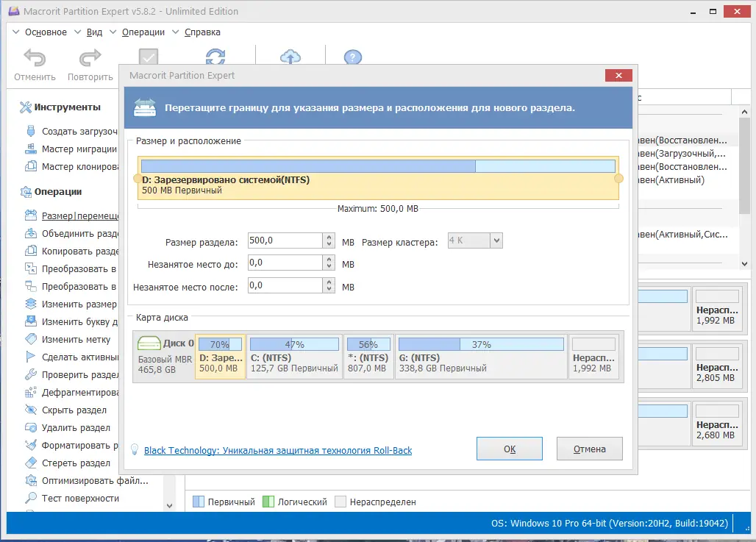Click the Undo (Отменить) toolbar icon
The image size is (756, 542).
point(35,58)
